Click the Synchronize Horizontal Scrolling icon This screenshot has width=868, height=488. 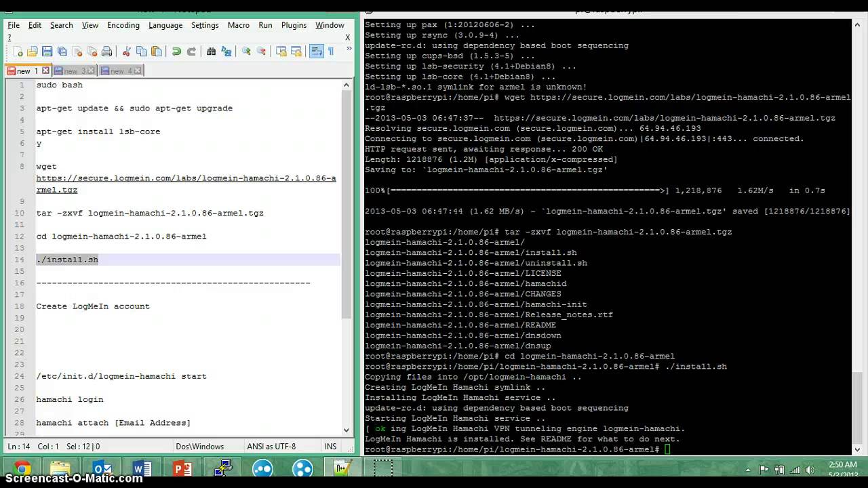pyautogui.click(x=296, y=52)
